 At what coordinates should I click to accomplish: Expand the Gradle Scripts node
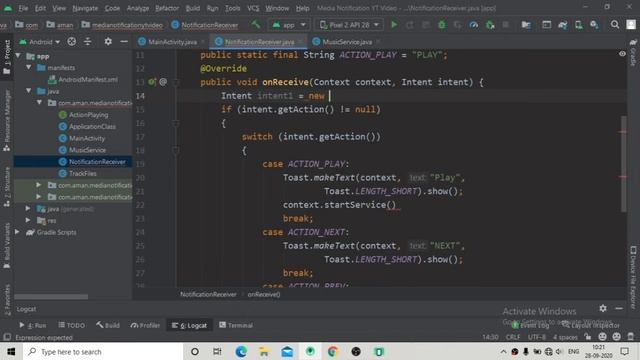point(18,232)
